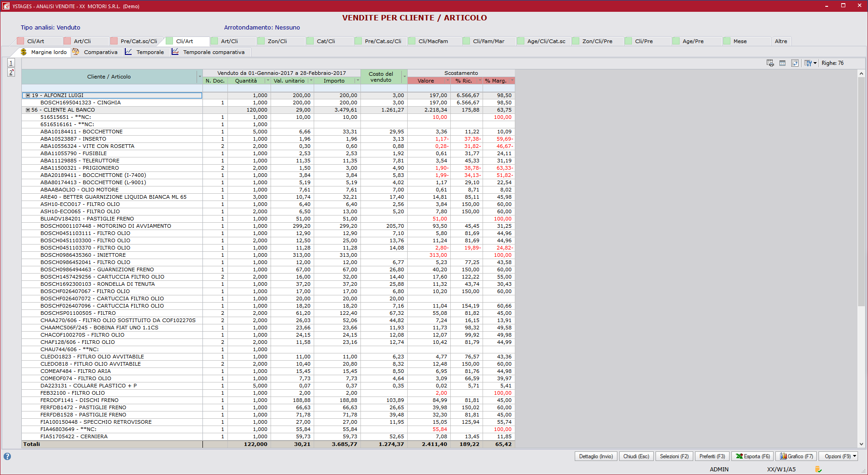Collapse the 56 - CLIENTE AL BANCO group
Viewport: 868px width, 475px height.
28,110
